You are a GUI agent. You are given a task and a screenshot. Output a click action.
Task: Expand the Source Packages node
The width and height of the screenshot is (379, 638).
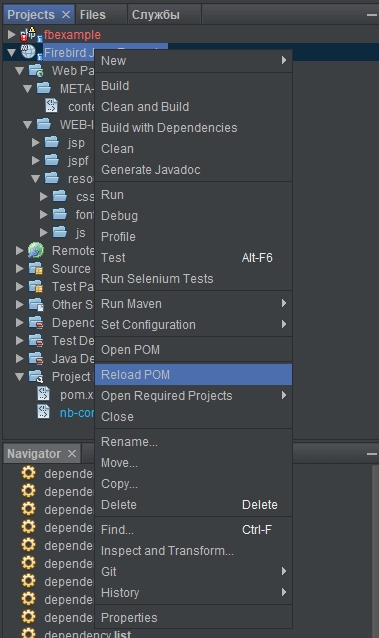tap(20, 269)
